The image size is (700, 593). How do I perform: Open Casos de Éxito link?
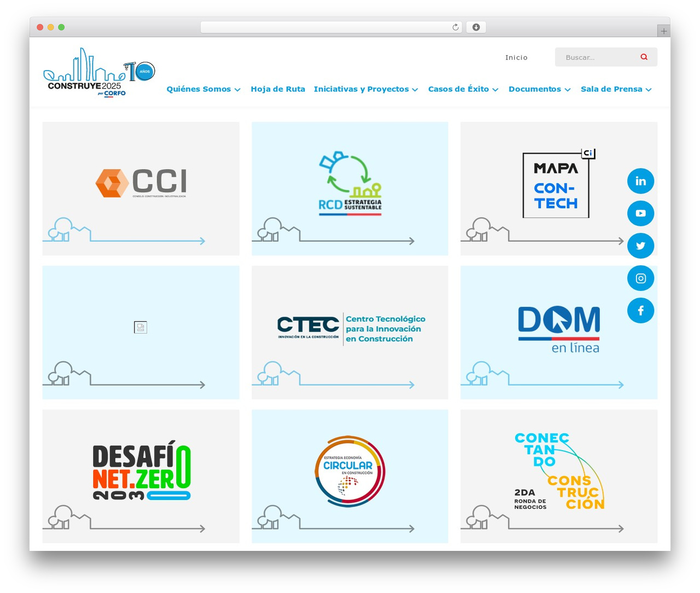point(458,89)
